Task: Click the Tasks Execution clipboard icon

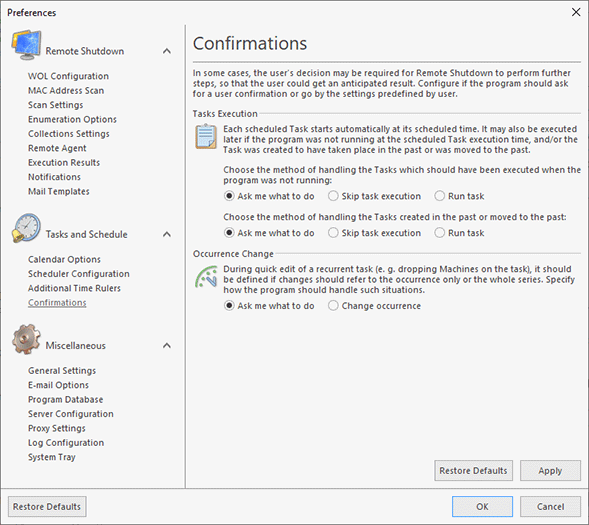Action: point(206,137)
